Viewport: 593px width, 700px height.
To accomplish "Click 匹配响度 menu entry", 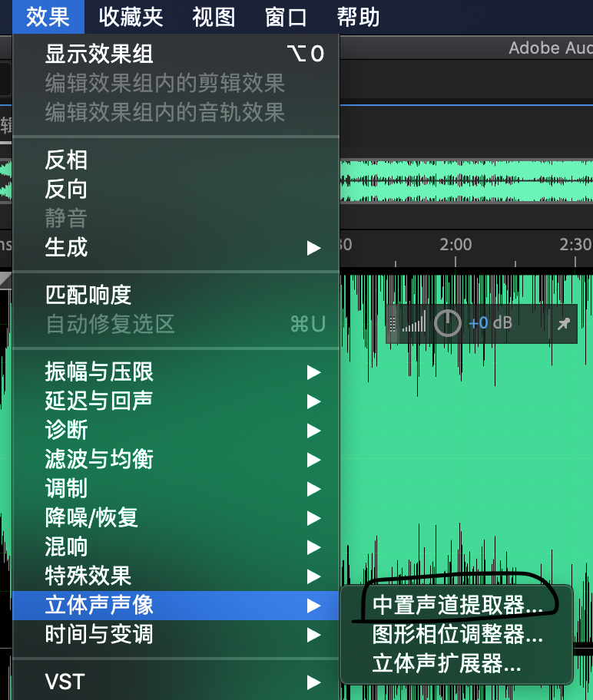I will click(88, 295).
